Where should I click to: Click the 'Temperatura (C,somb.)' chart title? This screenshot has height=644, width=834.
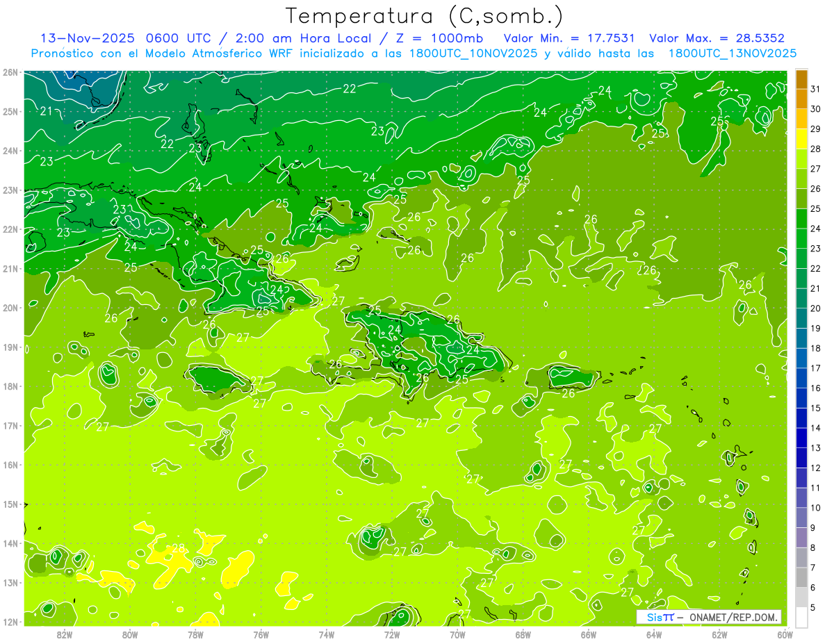[425, 16]
